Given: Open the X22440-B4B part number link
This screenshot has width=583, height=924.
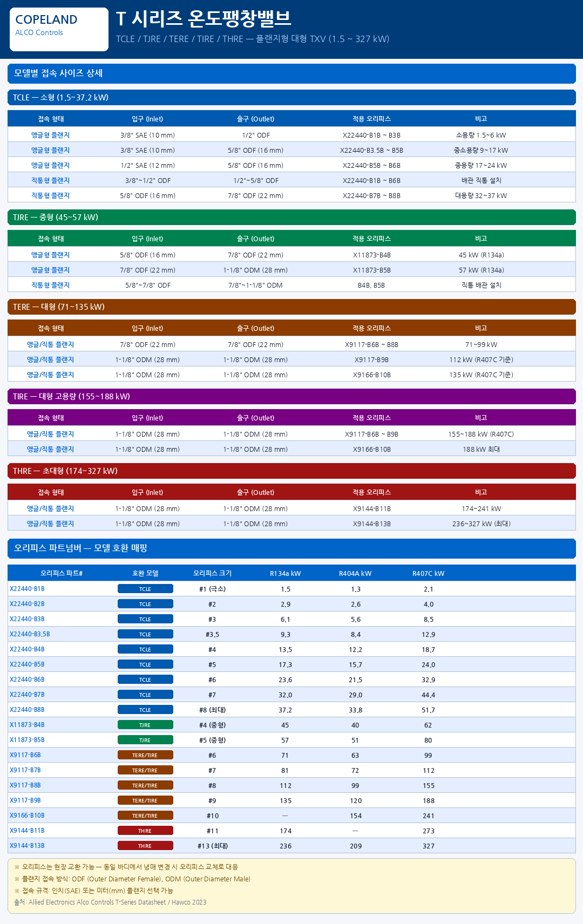Looking at the screenshot, I should point(27,649).
